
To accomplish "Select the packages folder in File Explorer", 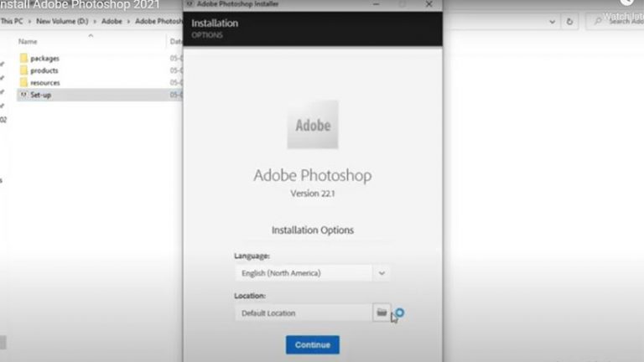I will tap(44, 59).
